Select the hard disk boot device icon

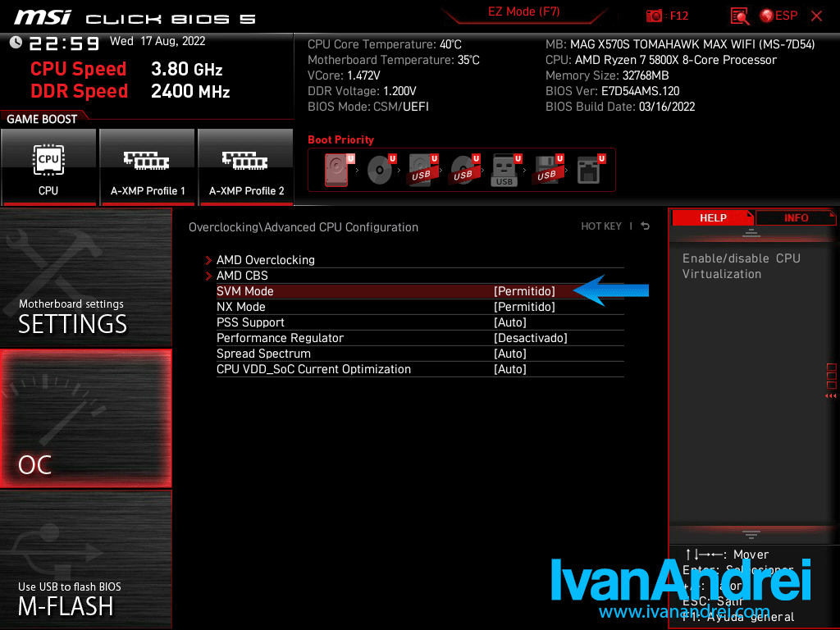336,171
